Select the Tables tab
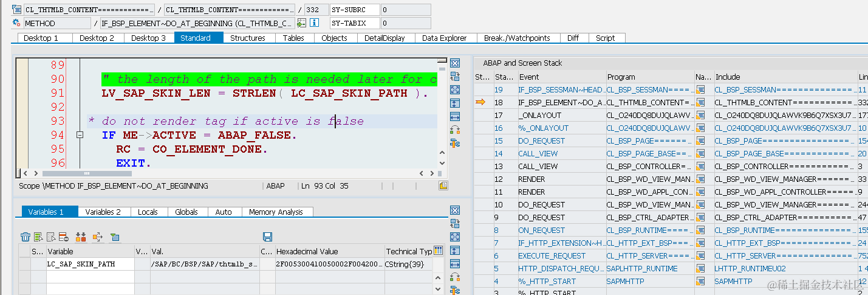This screenshot has width=868, height=295. (x=293, y=38)
